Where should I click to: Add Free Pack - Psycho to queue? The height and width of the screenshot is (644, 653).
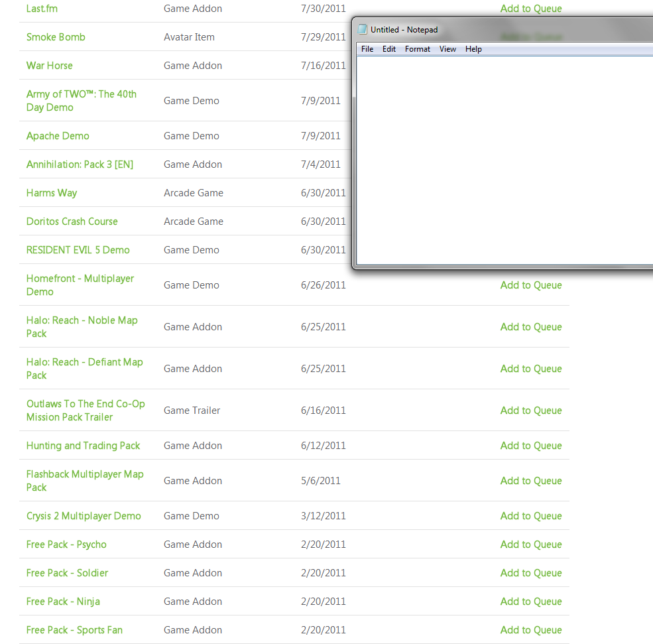[531, 545]
